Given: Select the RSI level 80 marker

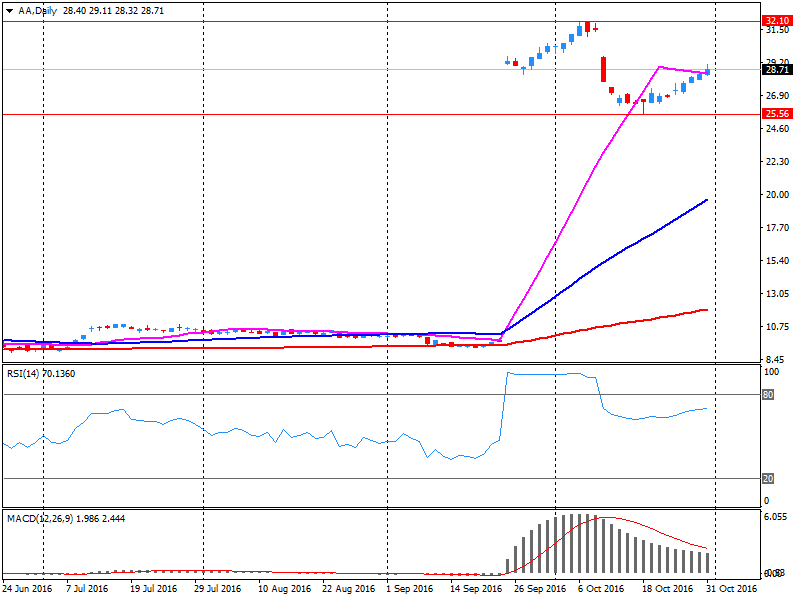Looking at the screenshot, I should (x=769, y=394).
